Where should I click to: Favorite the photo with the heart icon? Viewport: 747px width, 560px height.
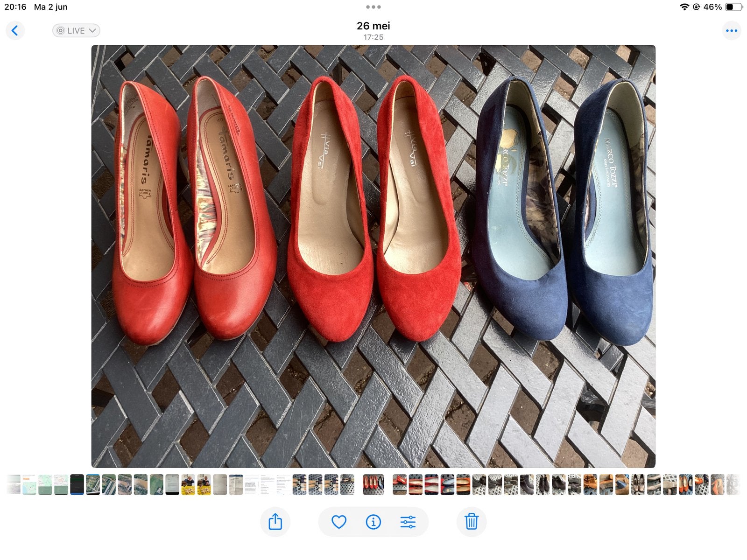pyautogui.click(x=339, y=522)
